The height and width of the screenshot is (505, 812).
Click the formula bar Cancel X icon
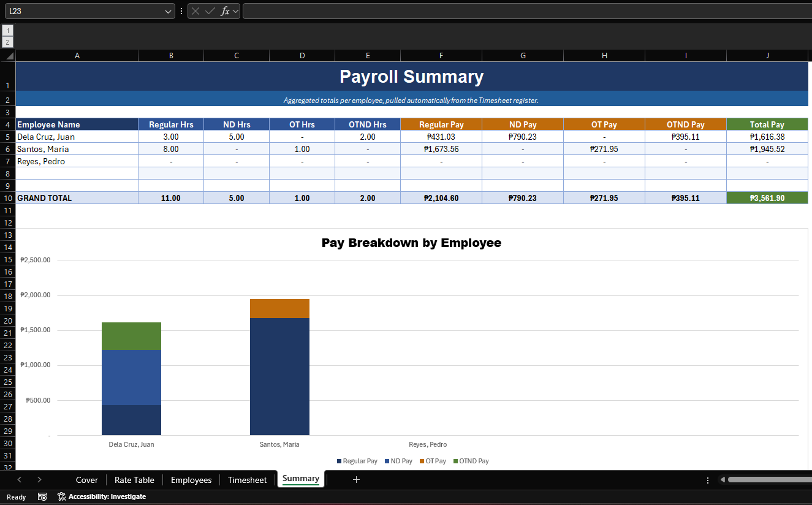pyautogui.click(x=195, y=11)
